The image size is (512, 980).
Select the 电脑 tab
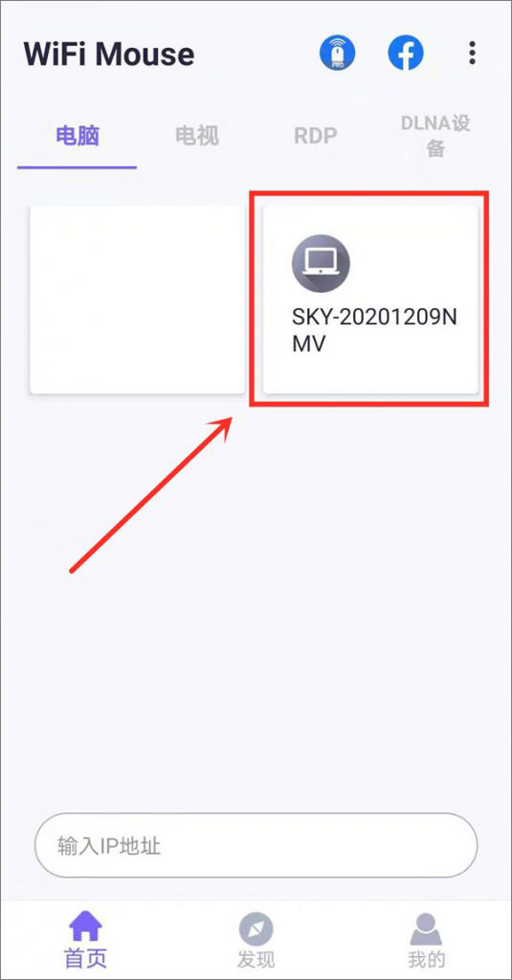click(78, 135)
